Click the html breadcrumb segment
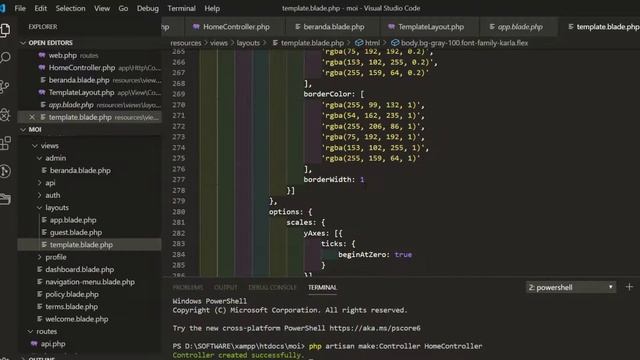 point(368,43)
